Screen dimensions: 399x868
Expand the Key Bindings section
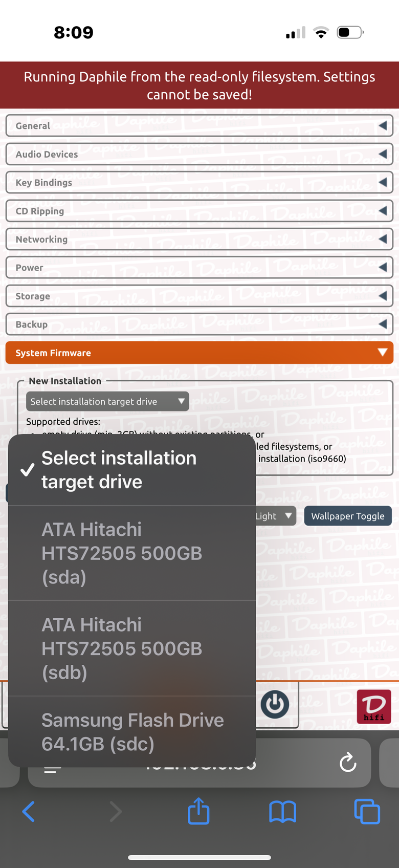click(x=199, y=183)
